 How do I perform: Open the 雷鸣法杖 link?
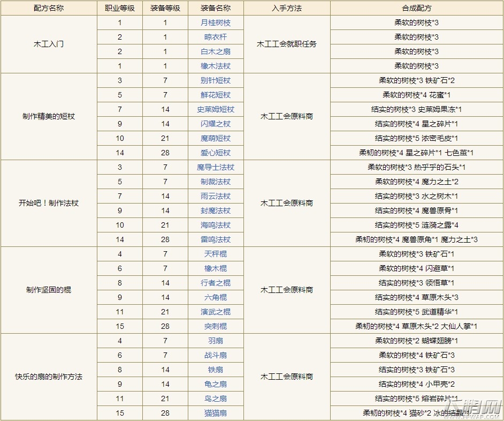click(216, 240)
